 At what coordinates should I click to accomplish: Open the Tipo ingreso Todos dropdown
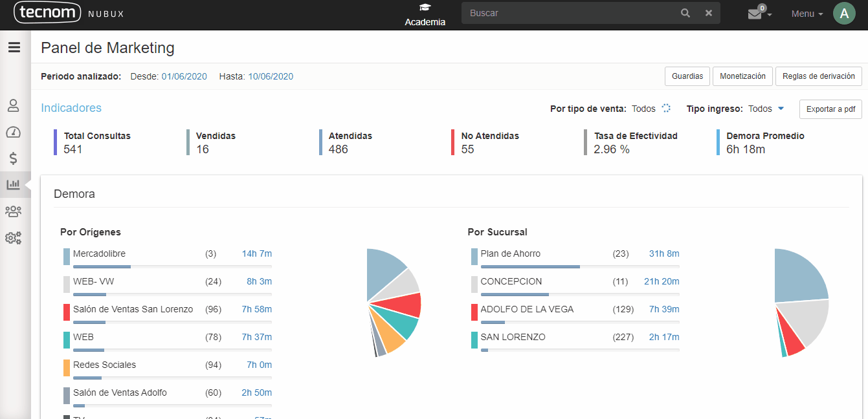[766, 109]
